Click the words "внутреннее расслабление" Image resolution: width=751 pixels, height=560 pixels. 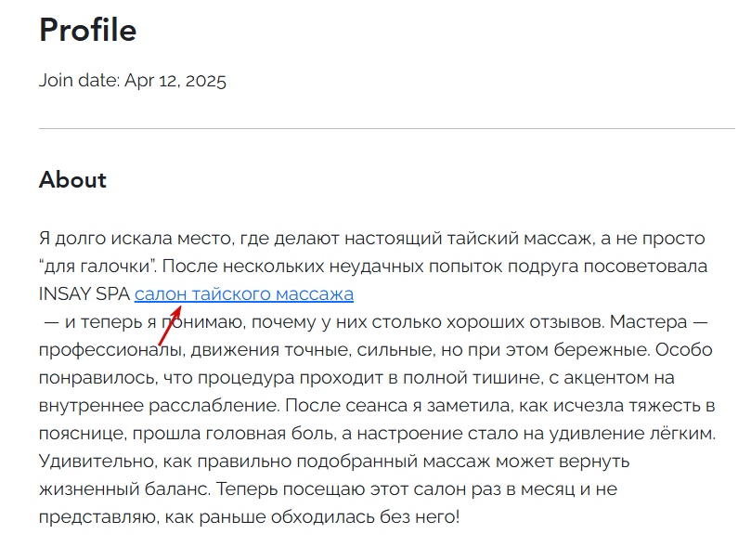tap(158, 406)
